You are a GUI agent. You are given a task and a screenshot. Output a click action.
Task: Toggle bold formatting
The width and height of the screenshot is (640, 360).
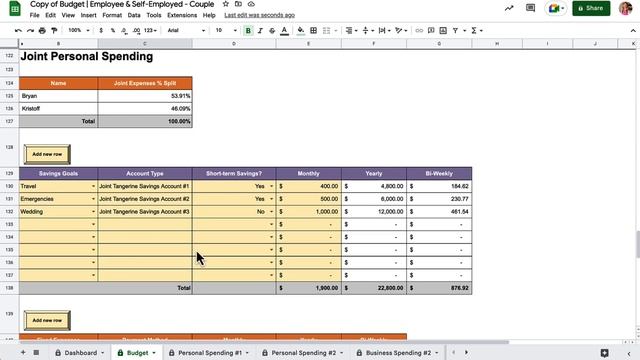(x=248, y=31)
